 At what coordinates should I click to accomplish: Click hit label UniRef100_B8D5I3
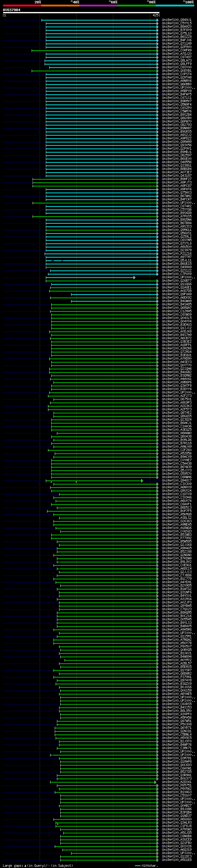coord(177,507)
